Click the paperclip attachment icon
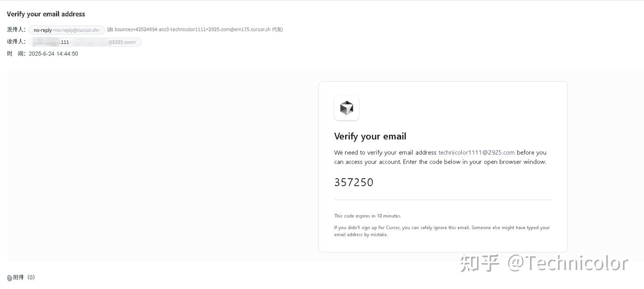 (9, 278)
